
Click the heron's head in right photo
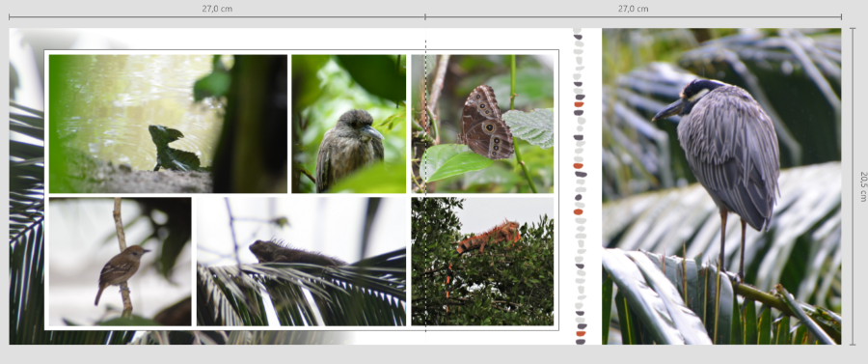pyautogui.click(x=692, y=97)
